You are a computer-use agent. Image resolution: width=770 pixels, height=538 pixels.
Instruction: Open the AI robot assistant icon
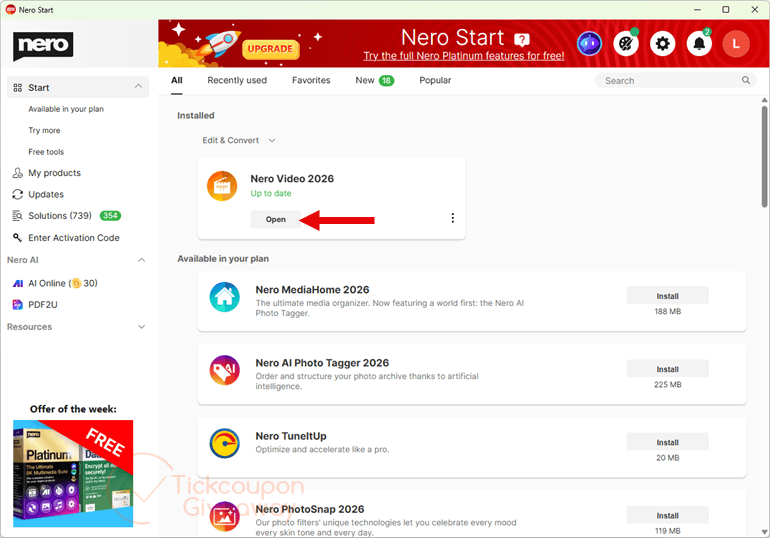coord(589,44)
